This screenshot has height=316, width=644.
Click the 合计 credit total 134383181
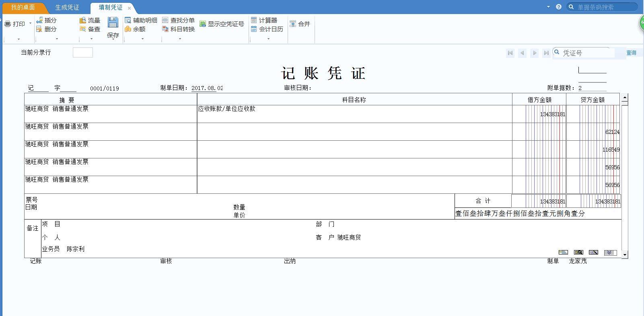point(608,201)
